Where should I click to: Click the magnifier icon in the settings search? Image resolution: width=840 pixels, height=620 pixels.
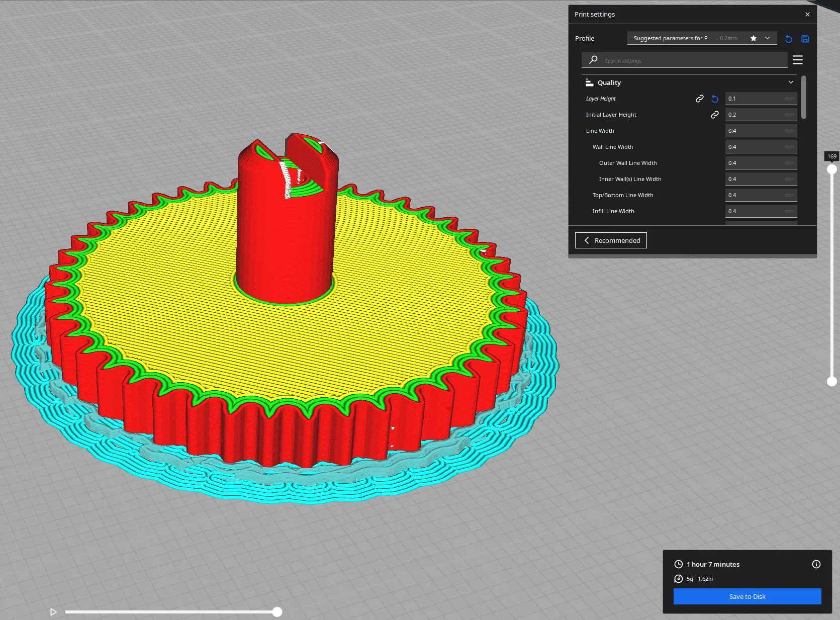[x=593, y=60]
